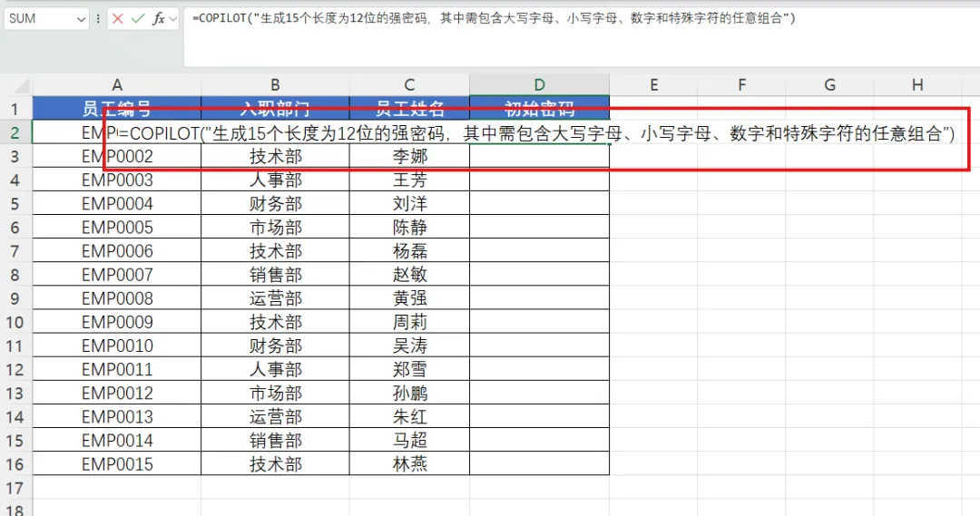Click name cell 王芳
980x516 pixels.
409,180
